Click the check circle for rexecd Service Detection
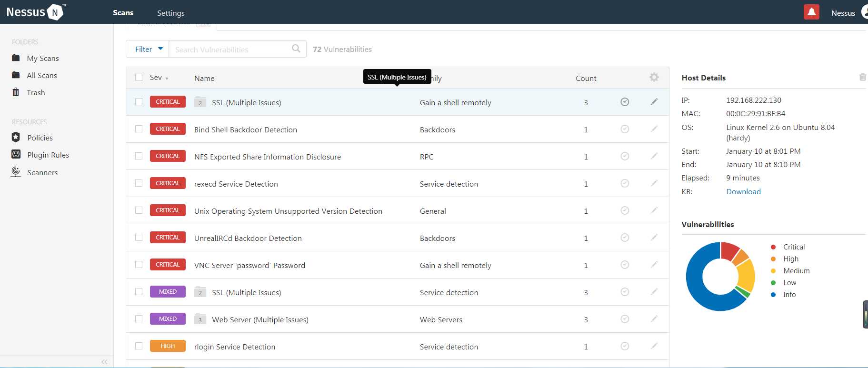Image resolution: width=868 pixels, height=368 pixels. pyautogui.click(x=625, y=183)
